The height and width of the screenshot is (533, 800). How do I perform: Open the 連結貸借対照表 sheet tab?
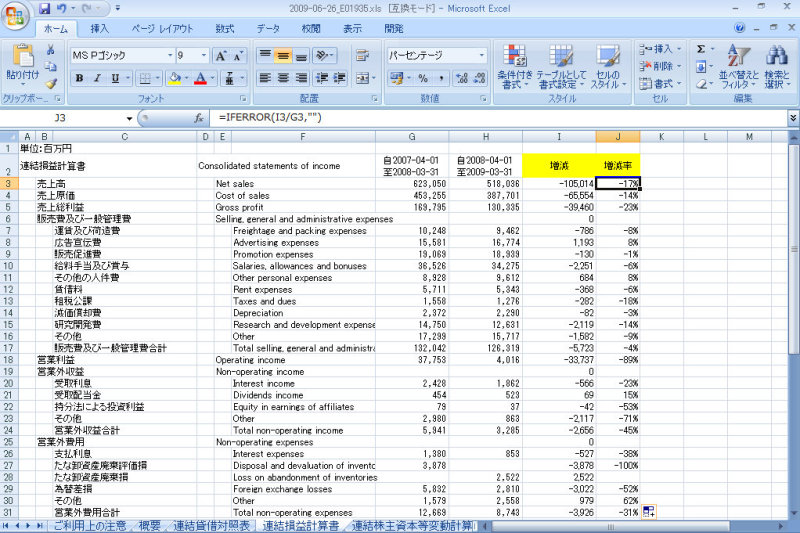211,526
